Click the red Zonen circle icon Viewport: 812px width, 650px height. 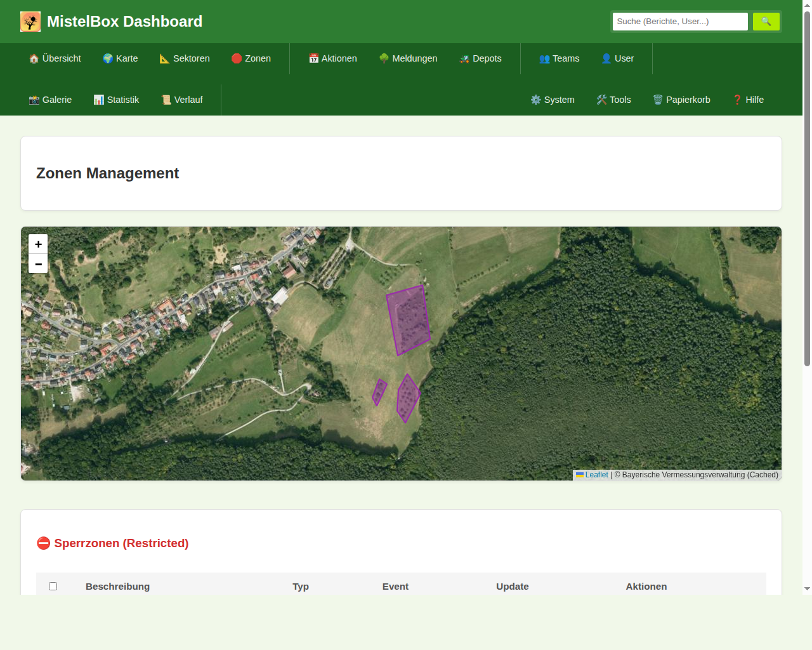point(237,58)
